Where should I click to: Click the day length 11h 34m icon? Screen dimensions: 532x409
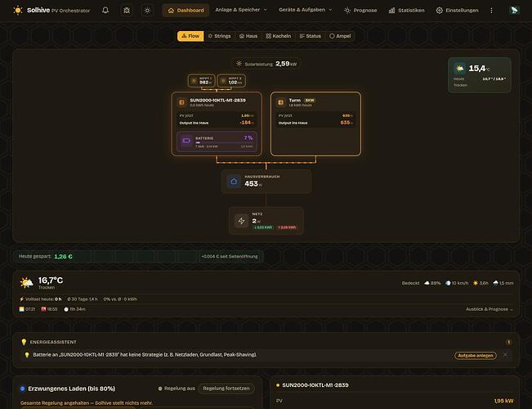point(66,309)
